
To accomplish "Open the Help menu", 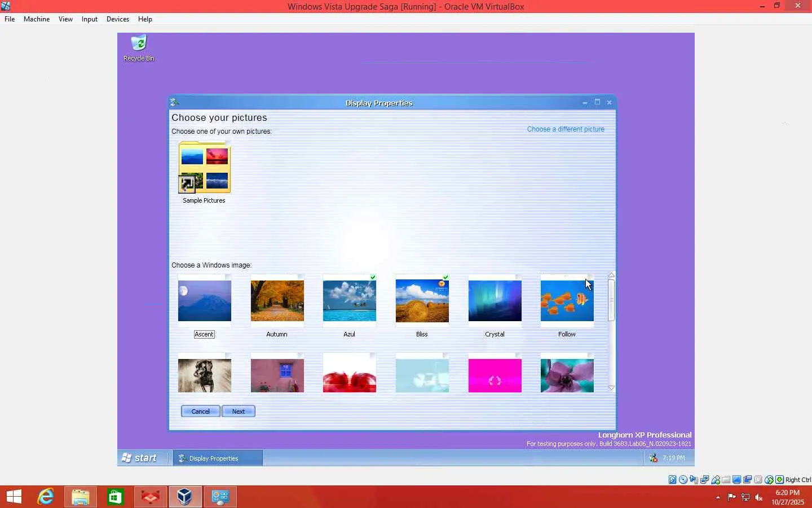I will pyautogui.click(x=145, y=19).
